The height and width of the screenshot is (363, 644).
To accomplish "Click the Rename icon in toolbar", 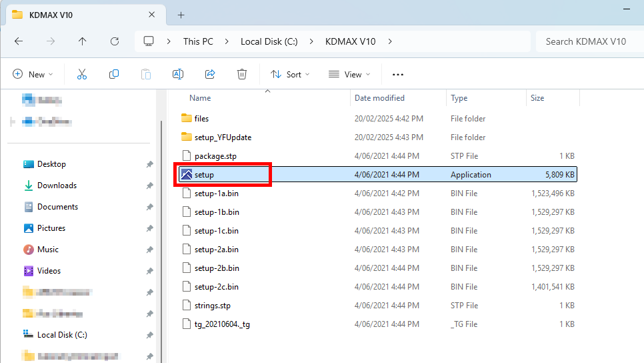I will 178,75.
